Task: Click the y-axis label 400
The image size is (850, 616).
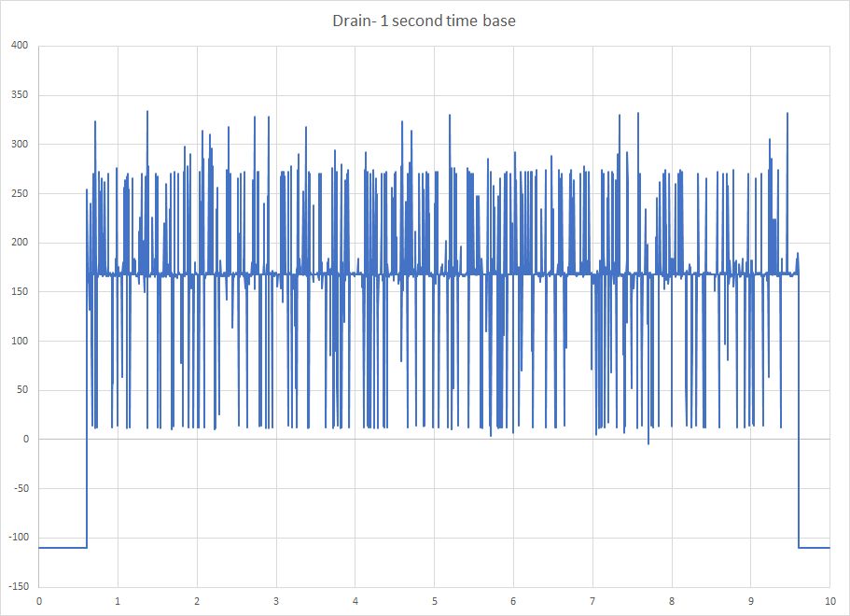Action: (x=20, y=46)
